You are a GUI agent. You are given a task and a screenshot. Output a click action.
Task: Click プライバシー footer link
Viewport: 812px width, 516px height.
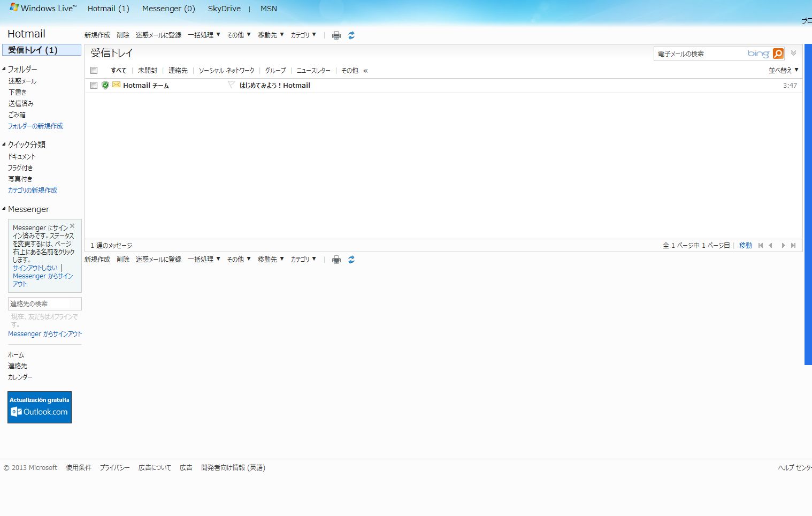pyautogui.click(x=114, y=467)
